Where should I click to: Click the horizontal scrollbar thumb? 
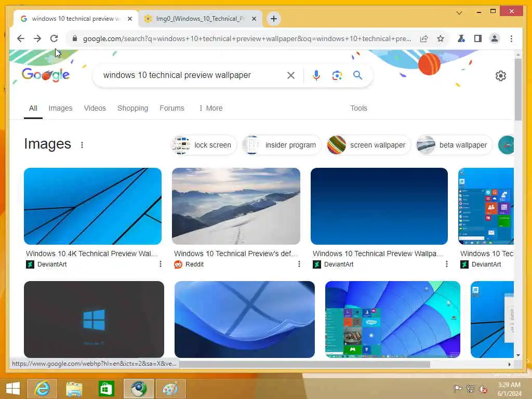tap(304, 364)
